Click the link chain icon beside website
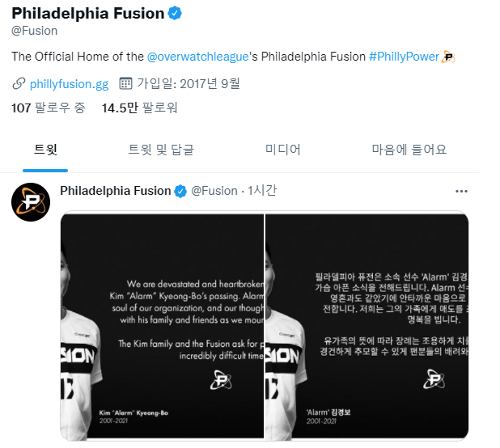This screenshot has height=448, width=500. pos(19,83)
